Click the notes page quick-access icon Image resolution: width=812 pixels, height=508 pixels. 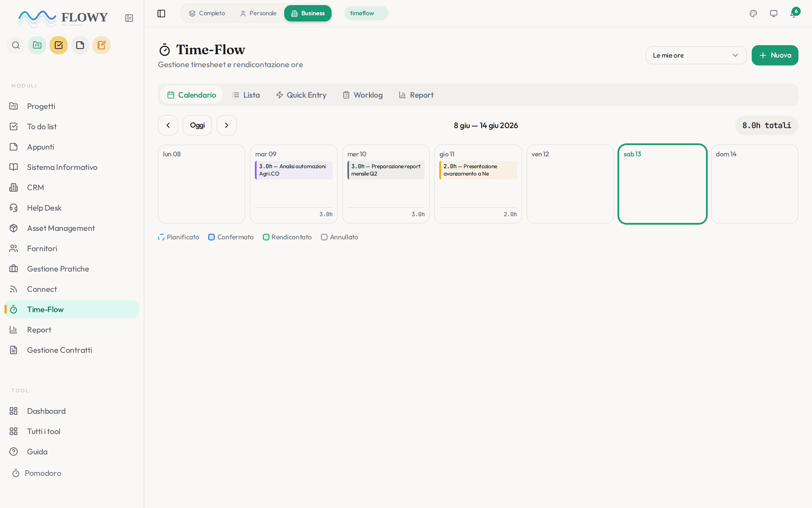click(x=80, y=45)
